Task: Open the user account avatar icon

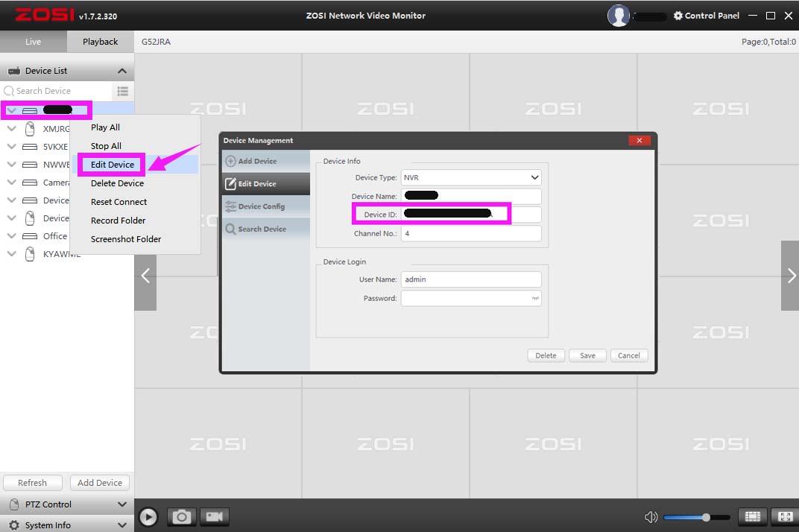Action: 618,16
